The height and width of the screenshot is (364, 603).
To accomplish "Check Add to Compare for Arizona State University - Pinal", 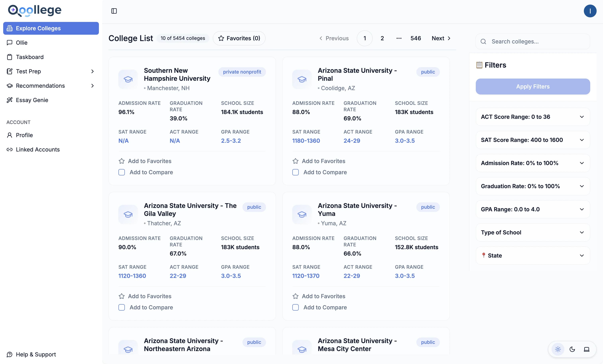I will coord(295,172).
